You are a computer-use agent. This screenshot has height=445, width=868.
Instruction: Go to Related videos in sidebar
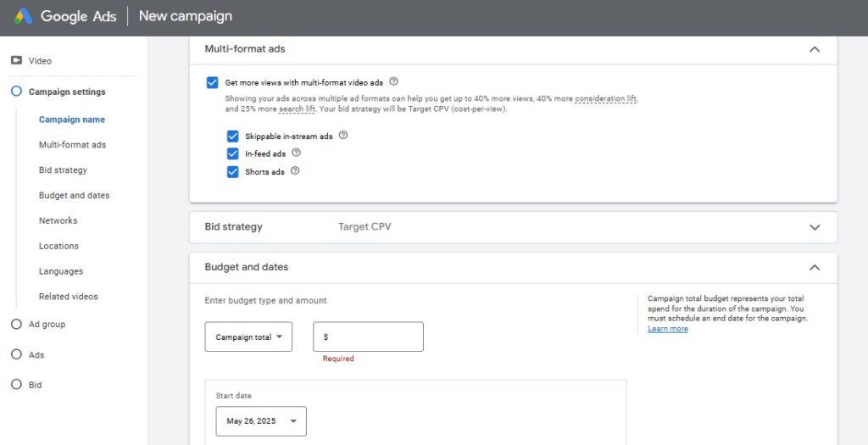[69, 297]
